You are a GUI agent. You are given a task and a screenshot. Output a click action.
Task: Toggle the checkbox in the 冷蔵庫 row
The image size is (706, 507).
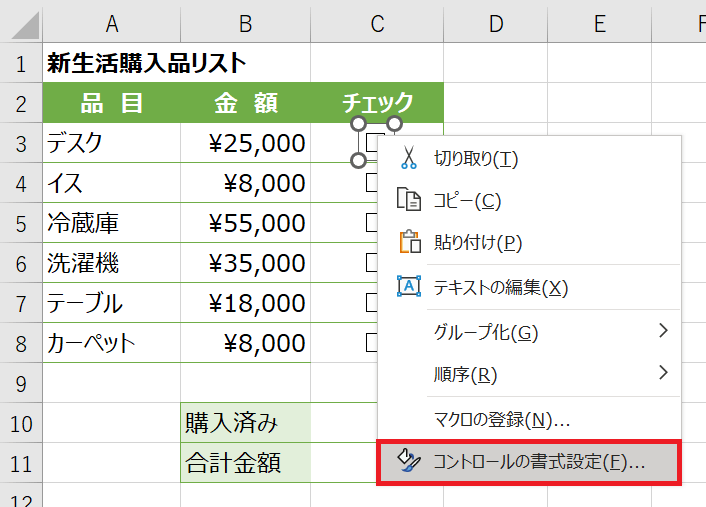pyautogui.click(x=371, y=223)
